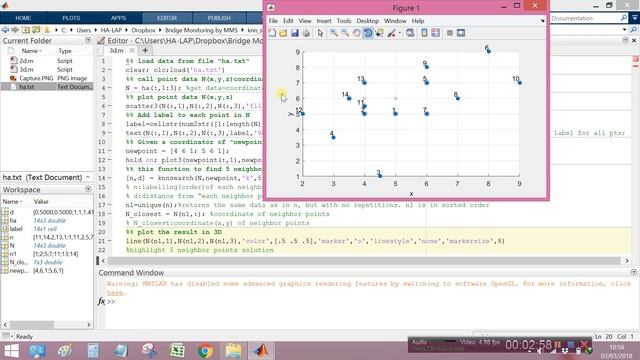Click the Hide Plot Tools icon
Screen dimensions: 640x360
tap(449, 33)
